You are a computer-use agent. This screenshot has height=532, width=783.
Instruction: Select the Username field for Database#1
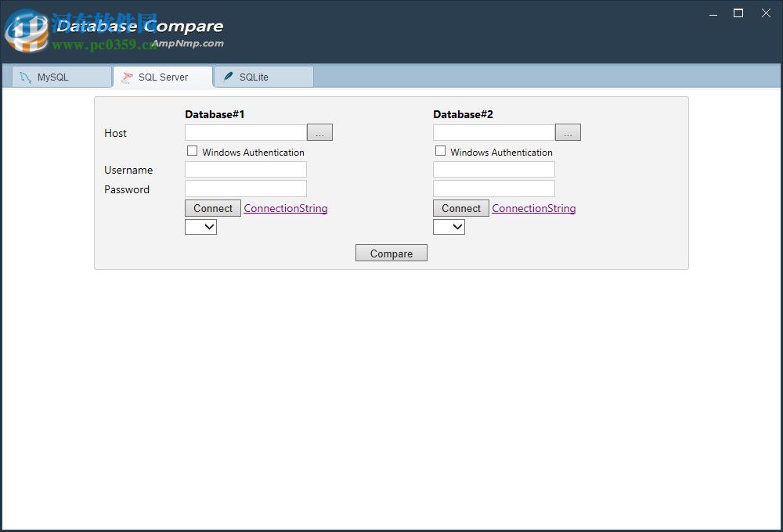(245, 169)
